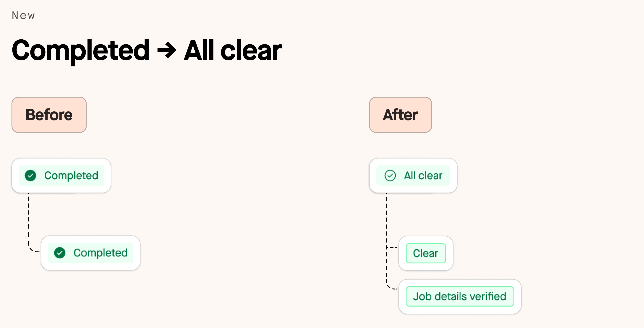644x328 pixels.
Task: Click the All clear status text
Action: (423, 176)
